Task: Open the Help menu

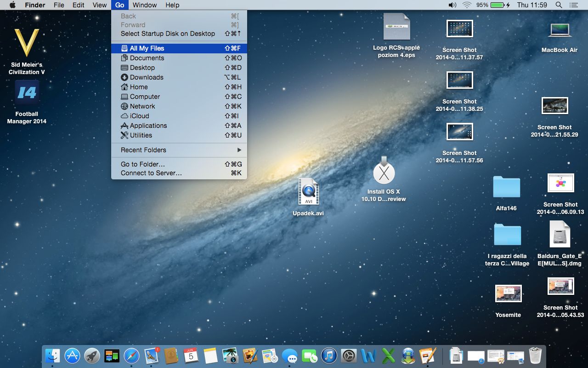Action: [x=172, y=5]
